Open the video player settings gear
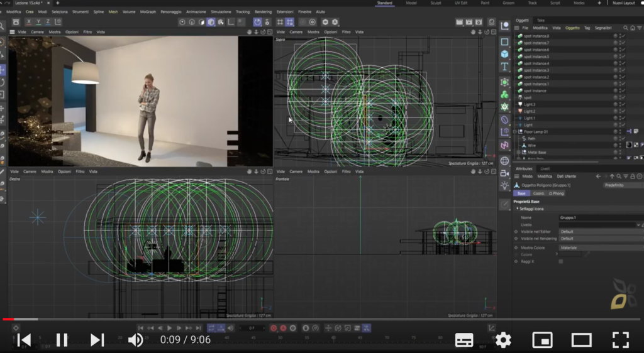644x353 pixels. (503, 340)
